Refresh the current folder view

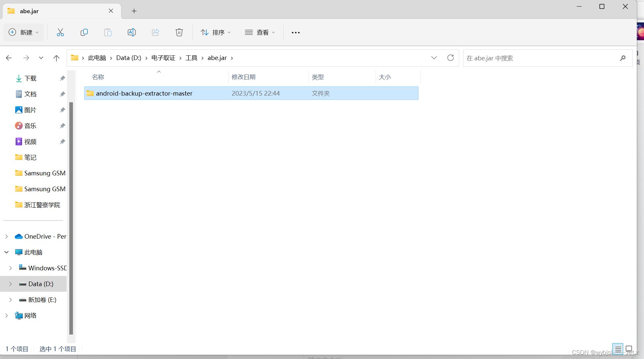coord(451,58)
